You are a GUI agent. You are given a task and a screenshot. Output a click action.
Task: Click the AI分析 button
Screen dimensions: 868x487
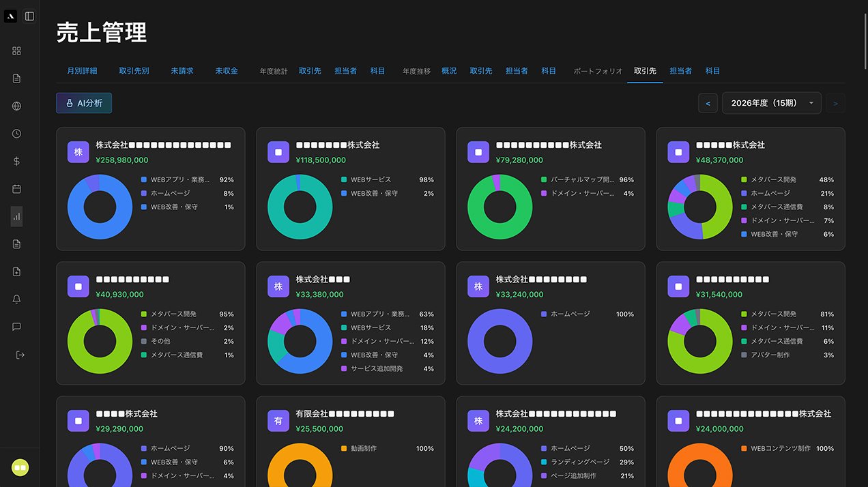tap(84, 103)
